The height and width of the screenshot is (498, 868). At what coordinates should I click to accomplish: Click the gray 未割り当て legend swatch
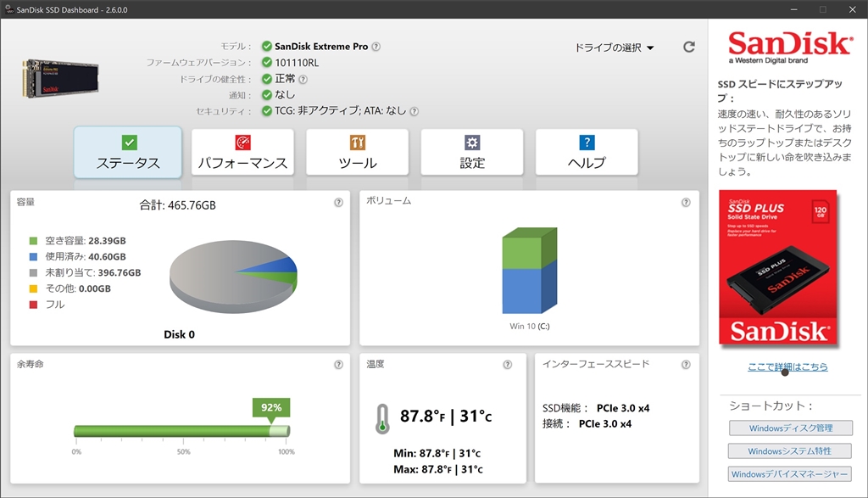tap(33, 272)
